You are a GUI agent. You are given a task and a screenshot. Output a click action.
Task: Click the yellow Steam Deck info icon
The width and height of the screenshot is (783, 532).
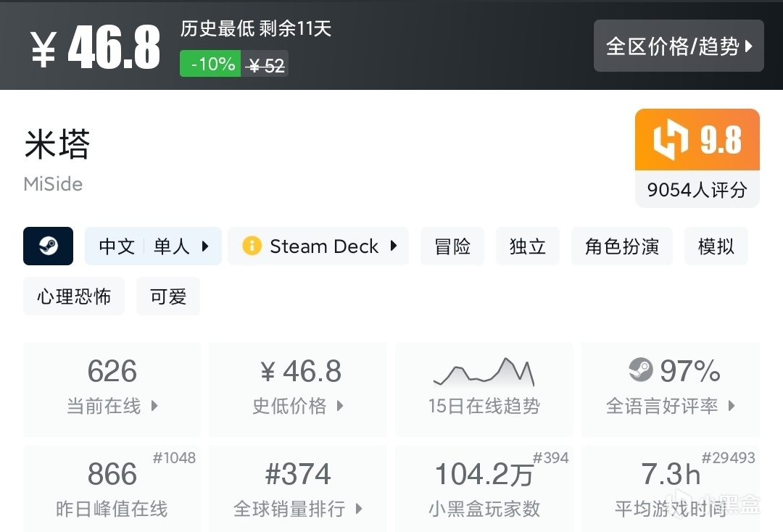pyautogui.click(x=252, y=246)
